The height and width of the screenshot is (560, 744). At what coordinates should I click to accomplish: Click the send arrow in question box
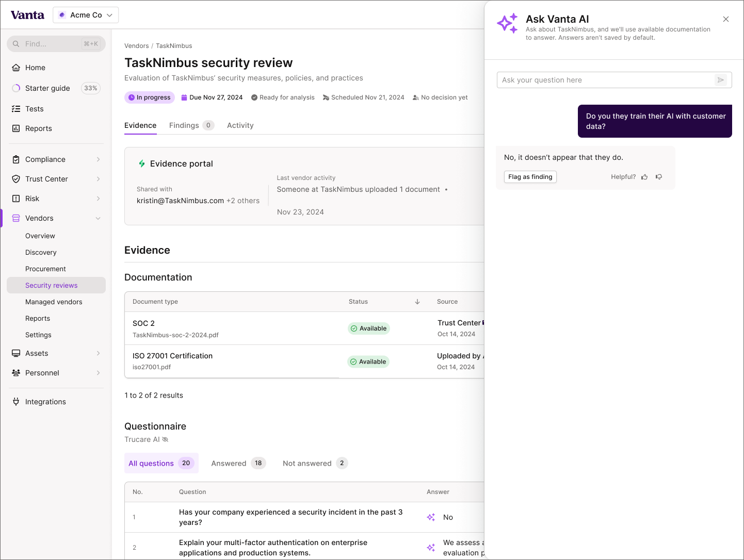721,80
